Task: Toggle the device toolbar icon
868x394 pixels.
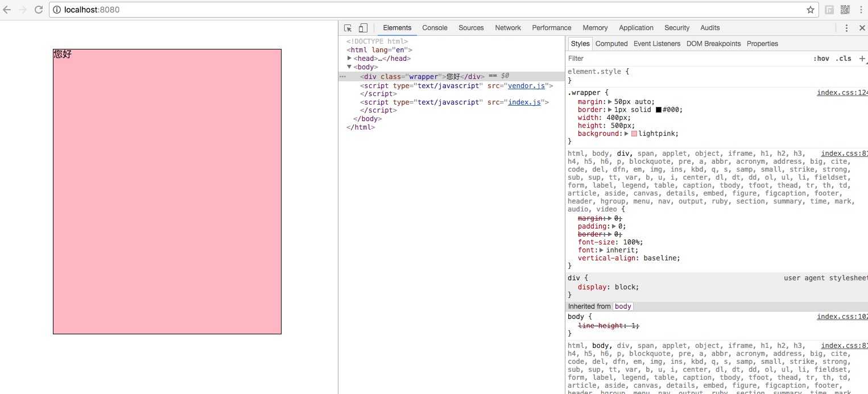Action: (363, 28)
